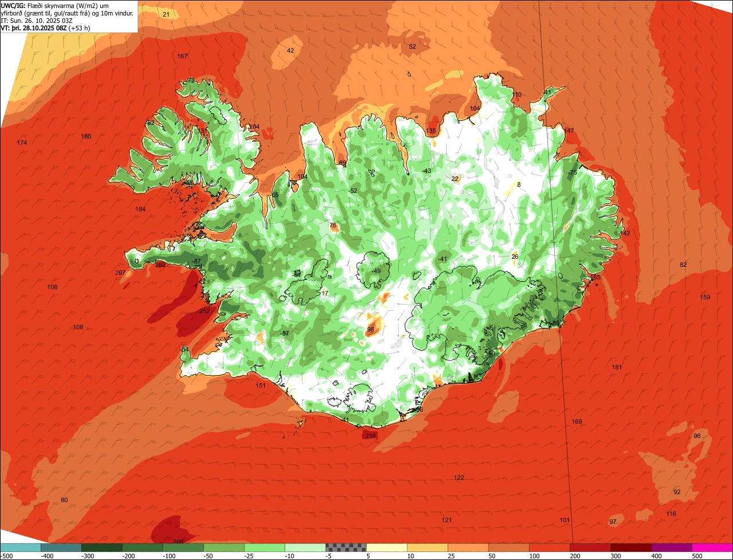Click the map value '268' near the legend
The image size is (733, 560).
pyautogui.click(x=178, y=542)
